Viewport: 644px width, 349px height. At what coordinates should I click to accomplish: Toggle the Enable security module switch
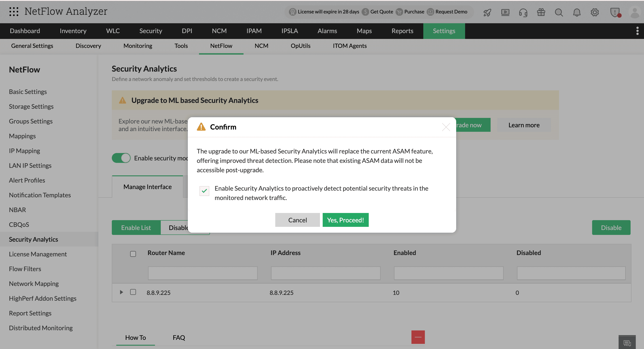tap(121, 158)
